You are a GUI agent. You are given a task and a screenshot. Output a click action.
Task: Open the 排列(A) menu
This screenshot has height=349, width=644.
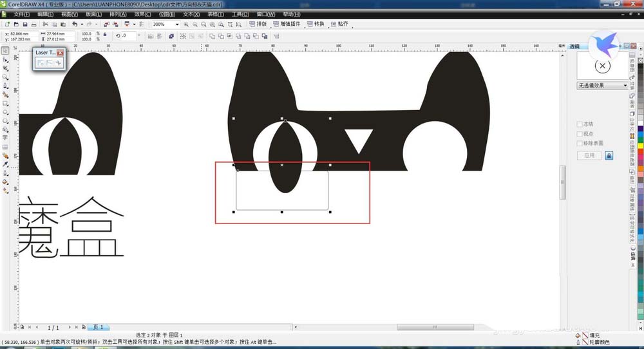point(118,14)
